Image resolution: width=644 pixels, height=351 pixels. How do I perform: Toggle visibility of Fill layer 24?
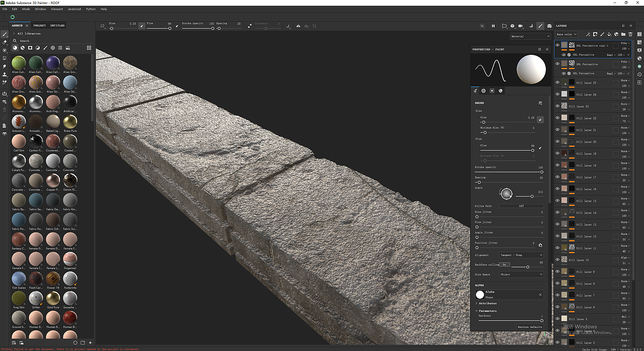557,95
